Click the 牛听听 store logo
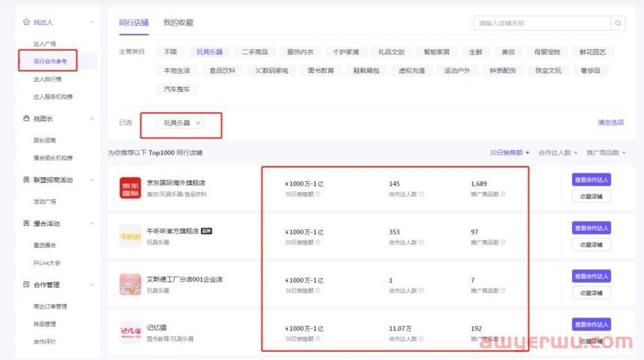The image size is (644, 360). (130, 236)
